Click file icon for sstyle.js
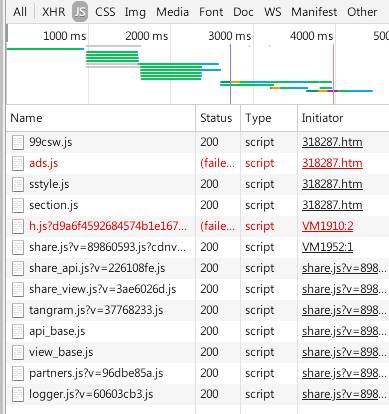This screenshot has width=389, height=414. (18, 184)
